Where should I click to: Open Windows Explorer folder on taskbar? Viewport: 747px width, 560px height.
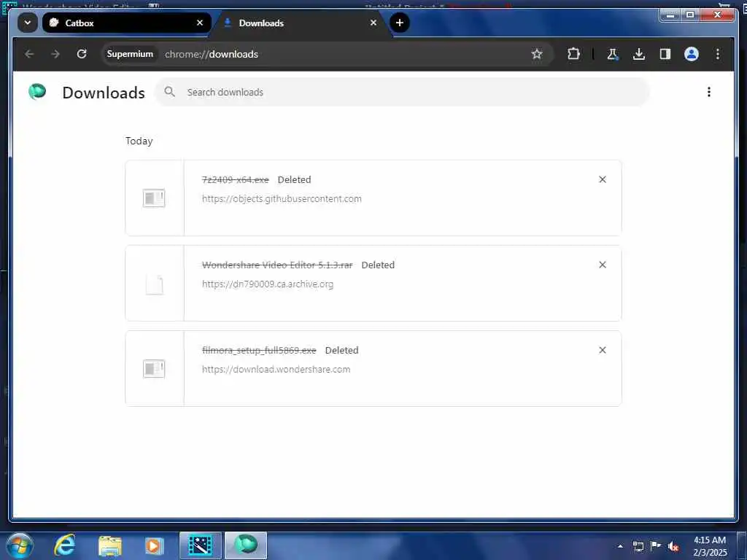click(110, 546)
